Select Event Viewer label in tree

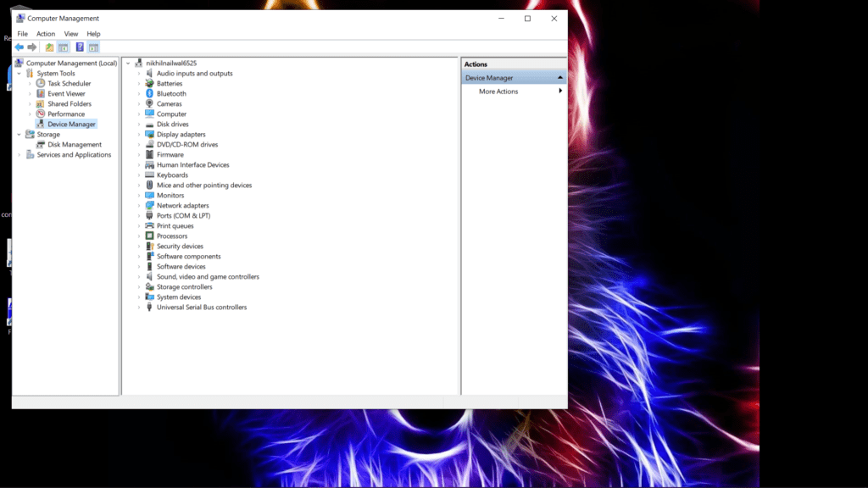pos(66,93)
